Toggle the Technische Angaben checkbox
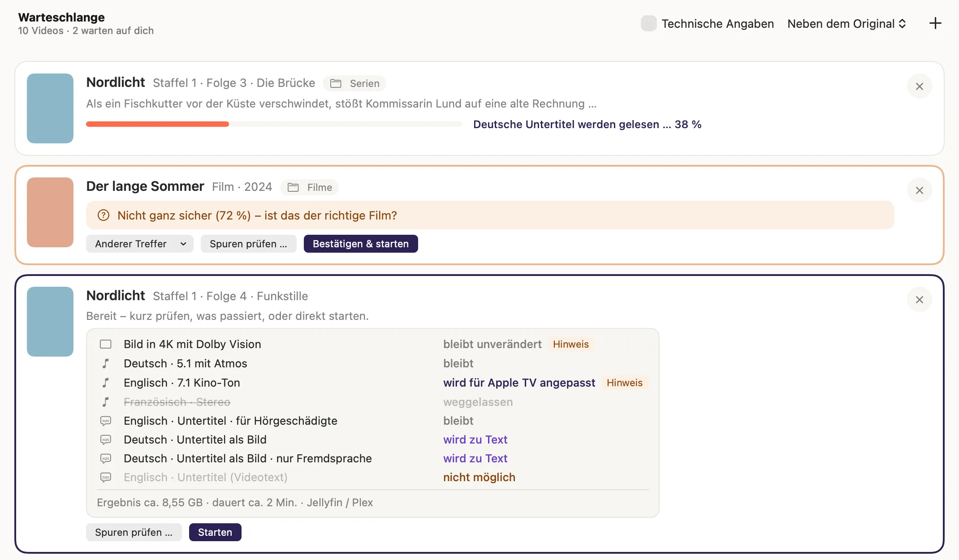The image size is (959, 560). coord(648,23)
